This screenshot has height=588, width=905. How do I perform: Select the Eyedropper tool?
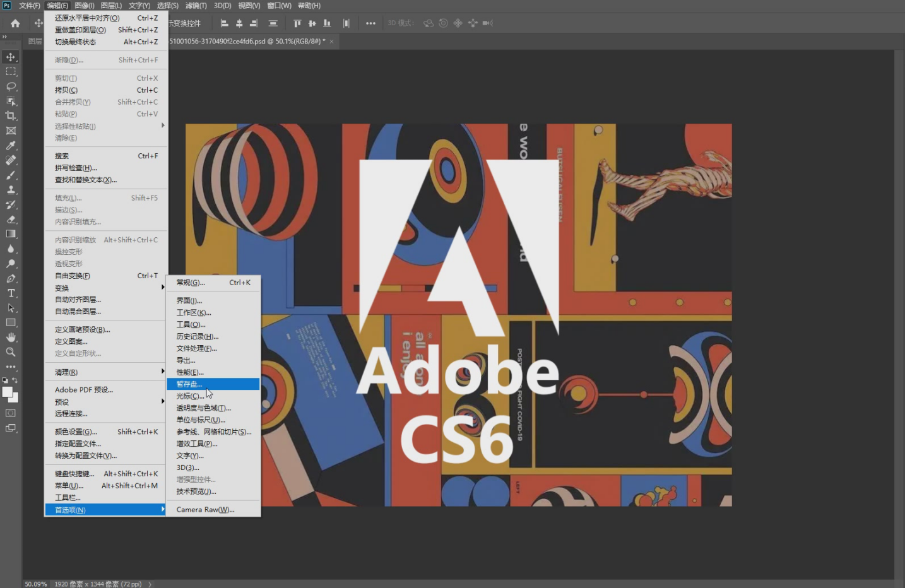click(x=11, y=146)
